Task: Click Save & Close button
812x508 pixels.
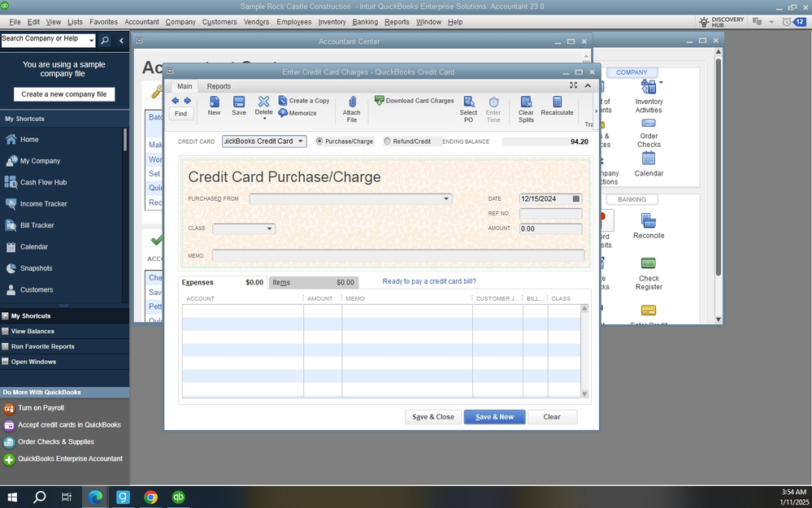Action: (433, 417)
